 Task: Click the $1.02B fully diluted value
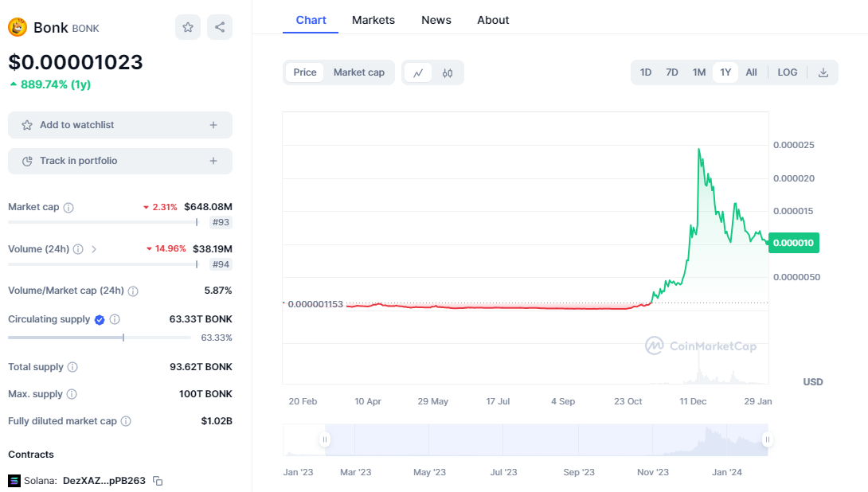pyautogui.click(x=217, y=421)
